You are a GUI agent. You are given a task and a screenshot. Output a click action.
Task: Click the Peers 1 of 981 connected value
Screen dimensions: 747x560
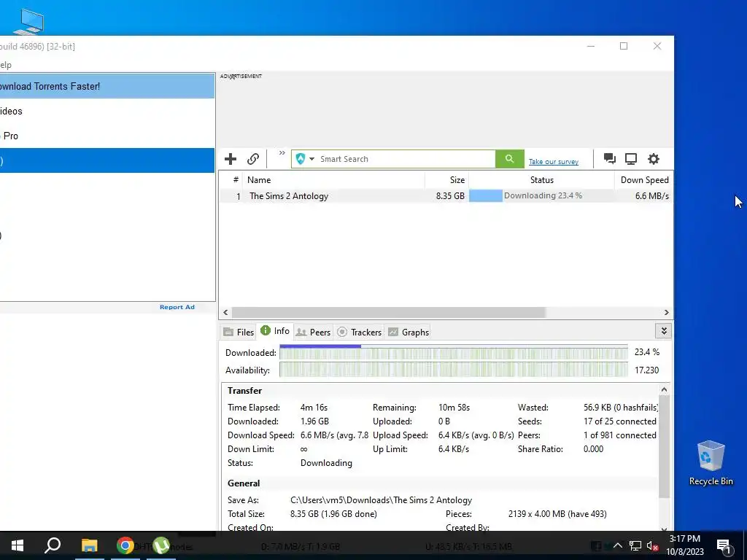coord(620,435)
